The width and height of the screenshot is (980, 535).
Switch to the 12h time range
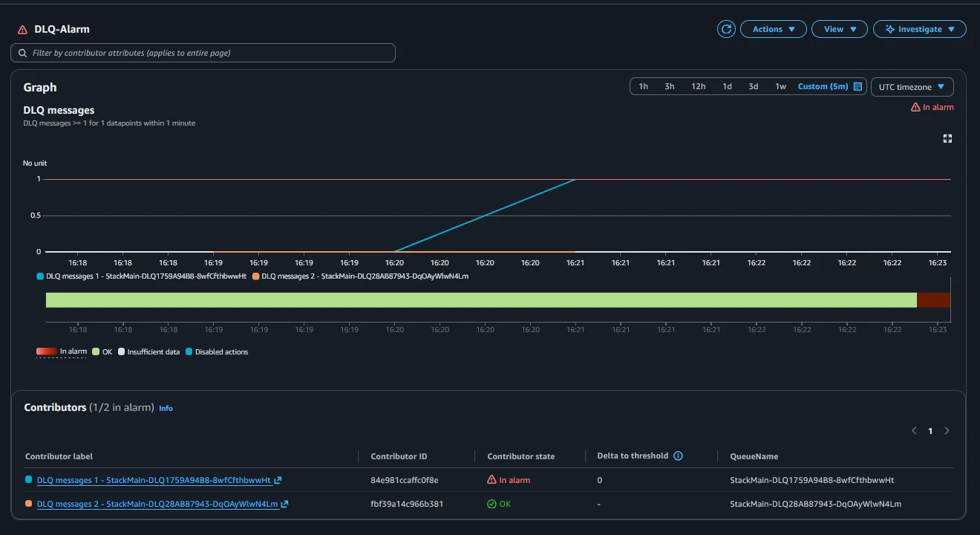[698, 87]
